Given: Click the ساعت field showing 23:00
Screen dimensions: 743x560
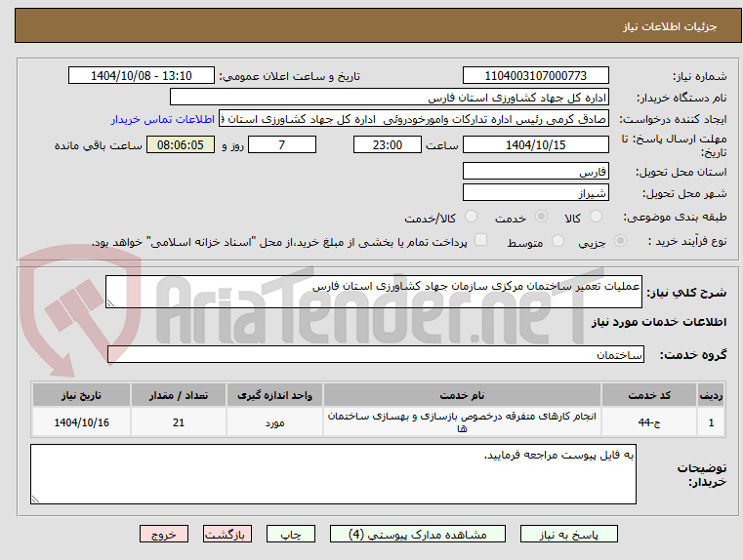Looking at the screenshot, I should pos(388,144).
